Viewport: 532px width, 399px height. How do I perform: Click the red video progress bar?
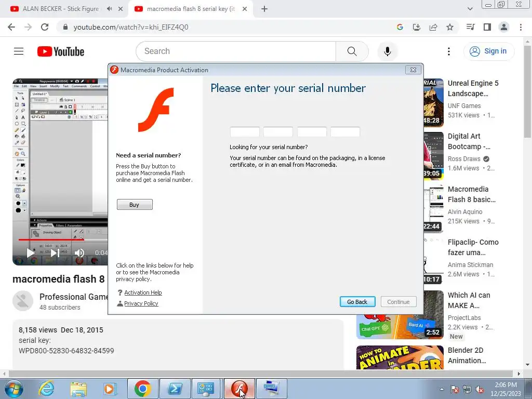coord(51,240)
